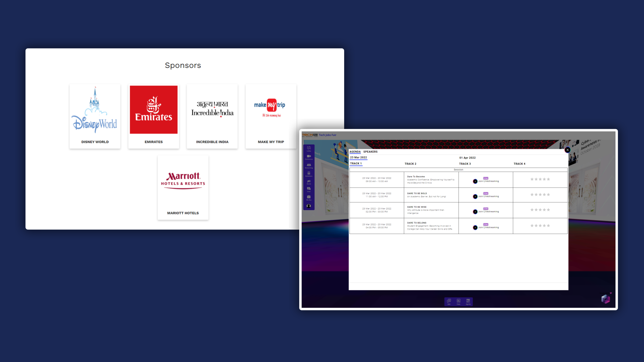Open the Polls chart icon

click(459, 301)
